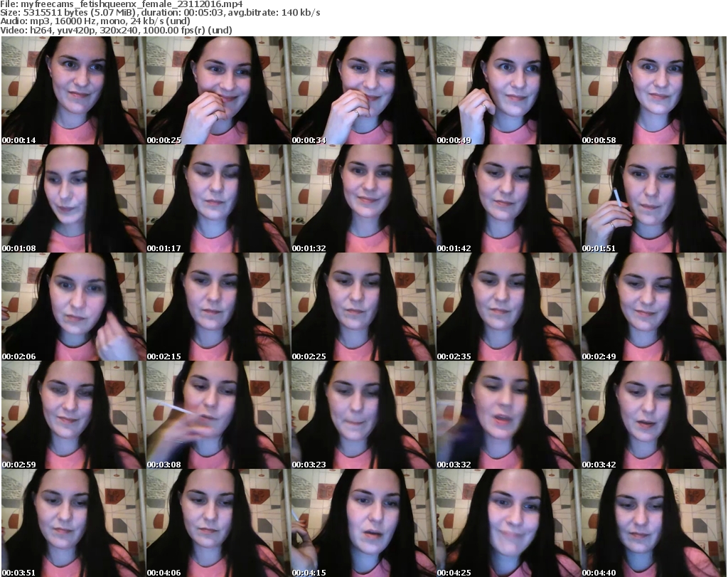Open the frame at 00:01:17
The image size is (728, 577).
[218, 198]
